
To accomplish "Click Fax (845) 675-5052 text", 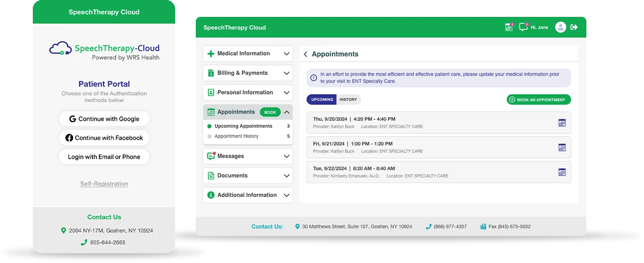I will pyautogui.click(x=510, y=226).
